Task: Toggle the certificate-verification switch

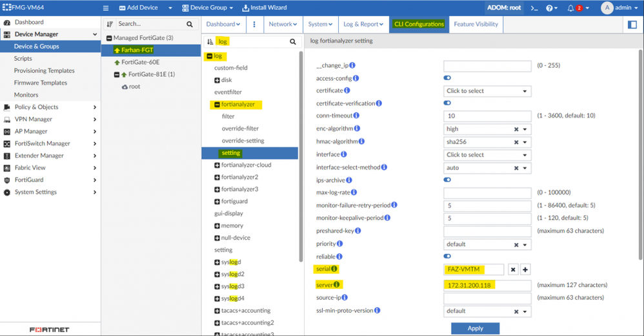Action: click(x=447, y=103)
